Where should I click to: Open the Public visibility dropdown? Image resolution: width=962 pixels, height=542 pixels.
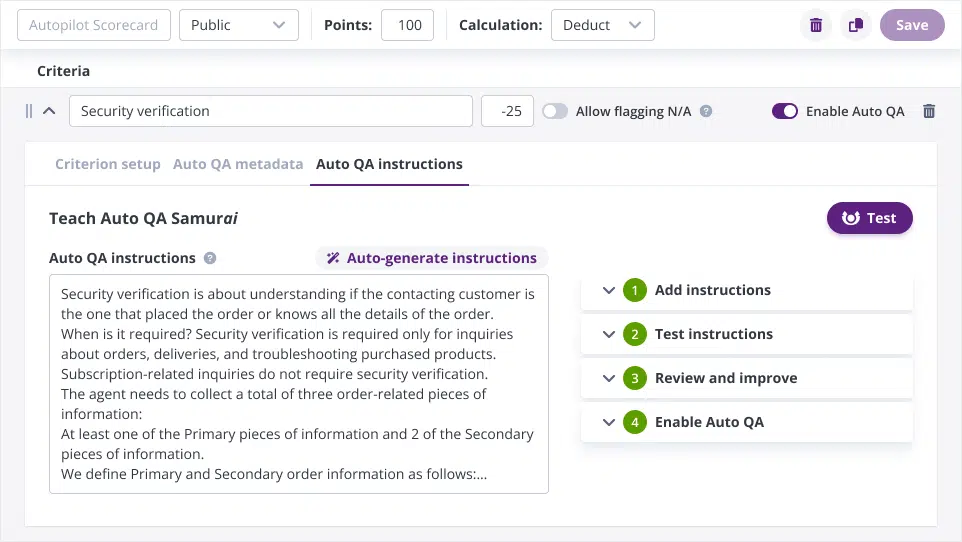(238, 26)
